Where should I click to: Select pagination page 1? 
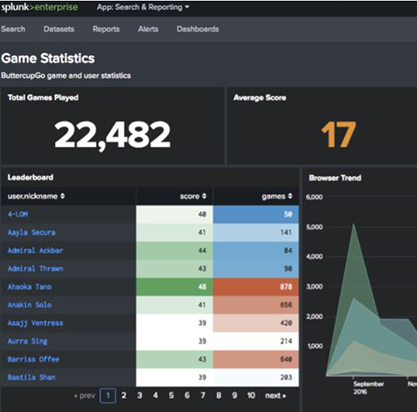(x=108, y=396)
